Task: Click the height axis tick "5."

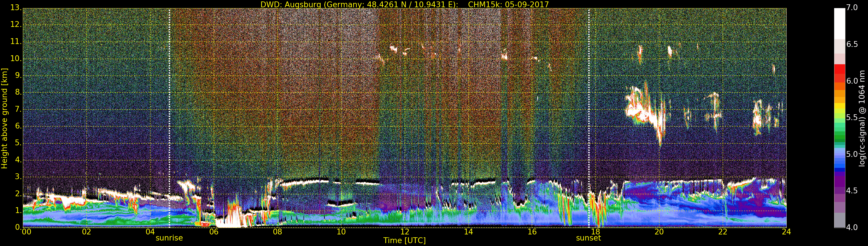Action: point(18,143)
